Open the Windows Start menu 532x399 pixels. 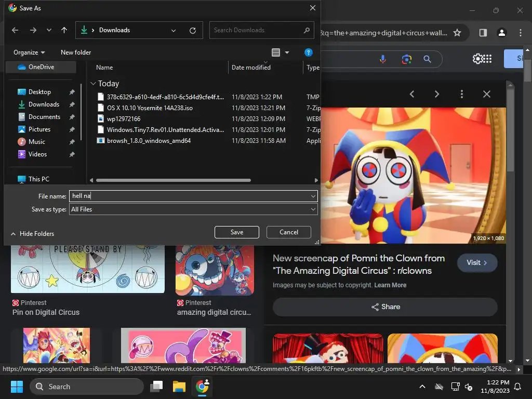click(x=17, y=387)
